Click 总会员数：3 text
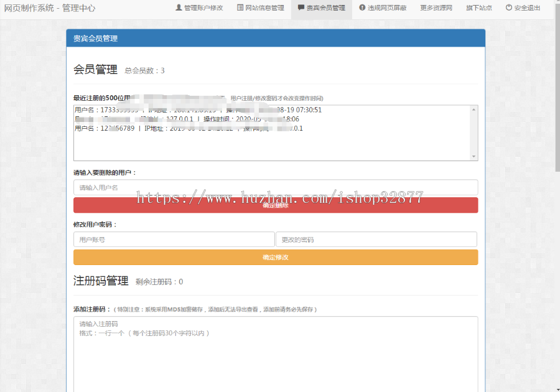The height and width of the screenshot is (392, 560). [x=144, y=71]
